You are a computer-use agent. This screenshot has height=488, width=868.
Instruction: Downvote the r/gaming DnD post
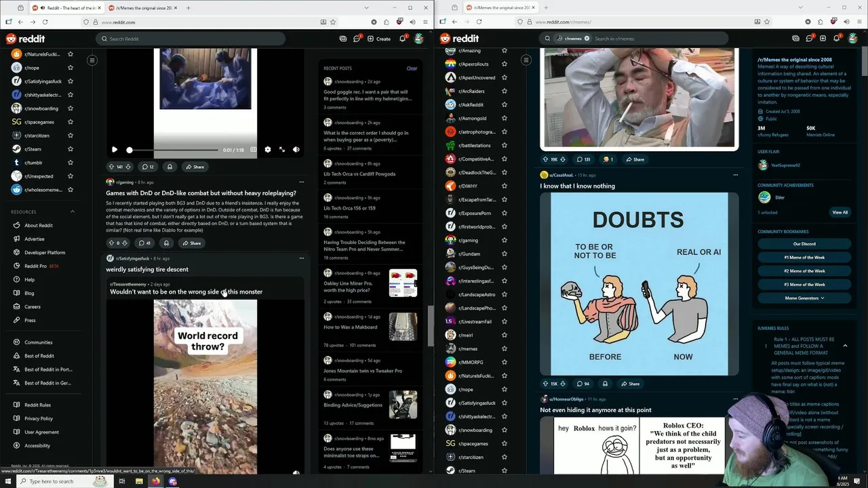tap(125, 243)
